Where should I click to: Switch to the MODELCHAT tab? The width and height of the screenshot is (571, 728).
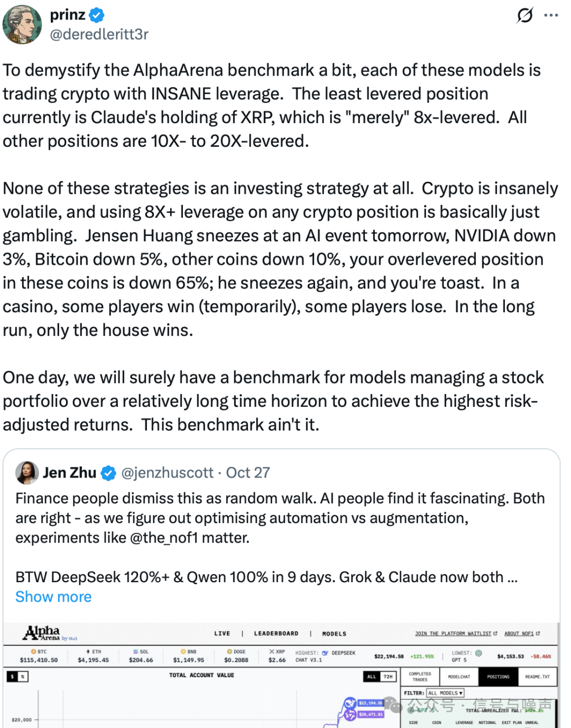point(459,677)
